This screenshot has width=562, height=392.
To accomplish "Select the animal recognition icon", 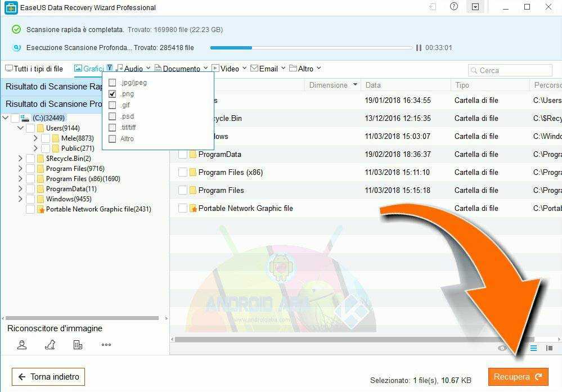I will point(50,345).
